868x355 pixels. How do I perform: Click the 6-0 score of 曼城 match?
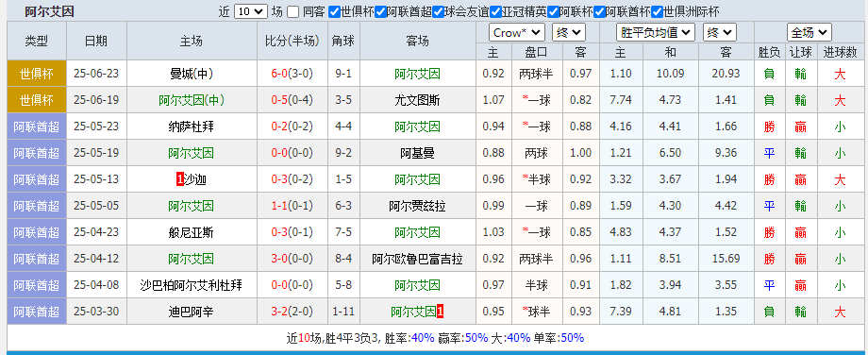[280, 74]
